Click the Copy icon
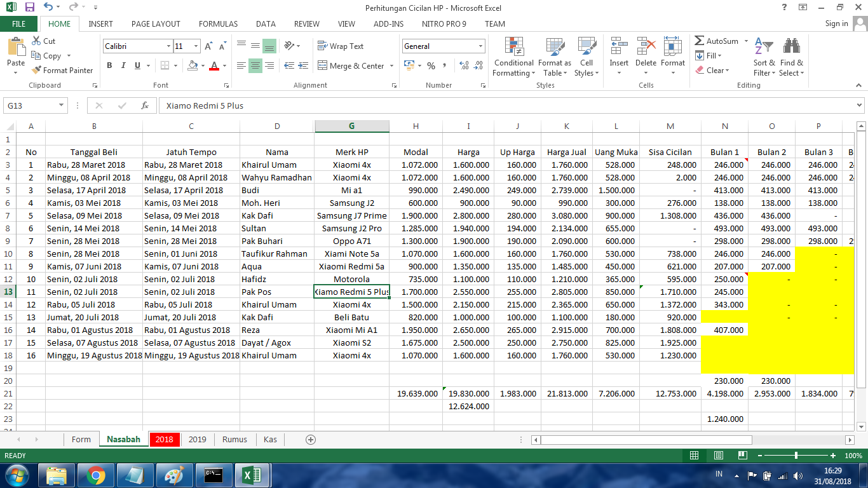The width and height of the screenshot is (868, 488). coord(36,56)
